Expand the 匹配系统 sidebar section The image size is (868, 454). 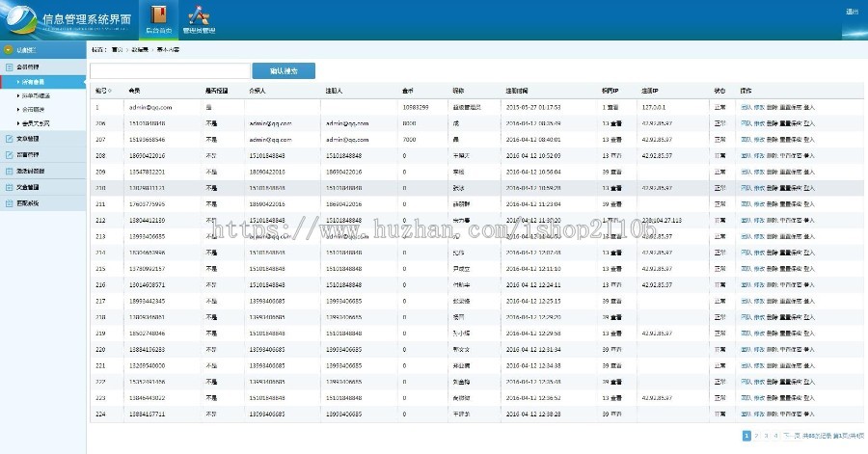point(43,203)
